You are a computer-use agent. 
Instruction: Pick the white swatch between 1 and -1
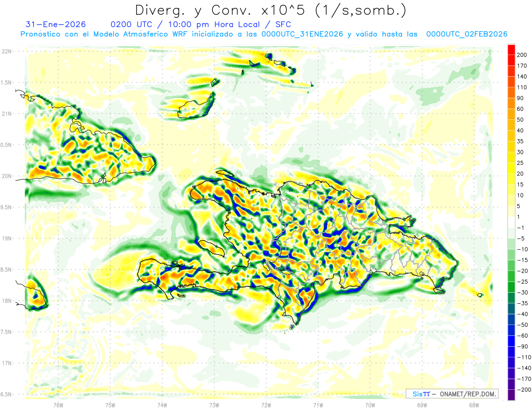click(x=511, y=222)
